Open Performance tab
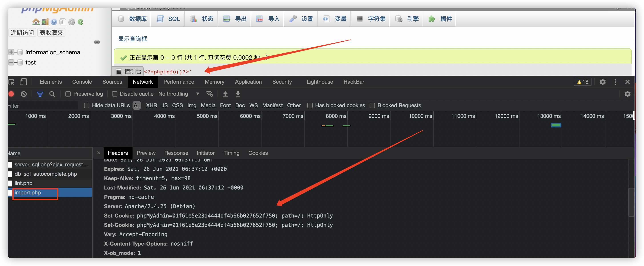 pyautogui.click(x=179, y=82)
